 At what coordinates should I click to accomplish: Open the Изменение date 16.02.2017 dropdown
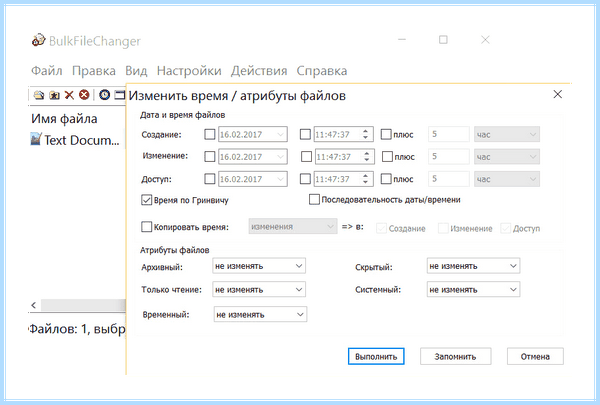pos(253,157)
